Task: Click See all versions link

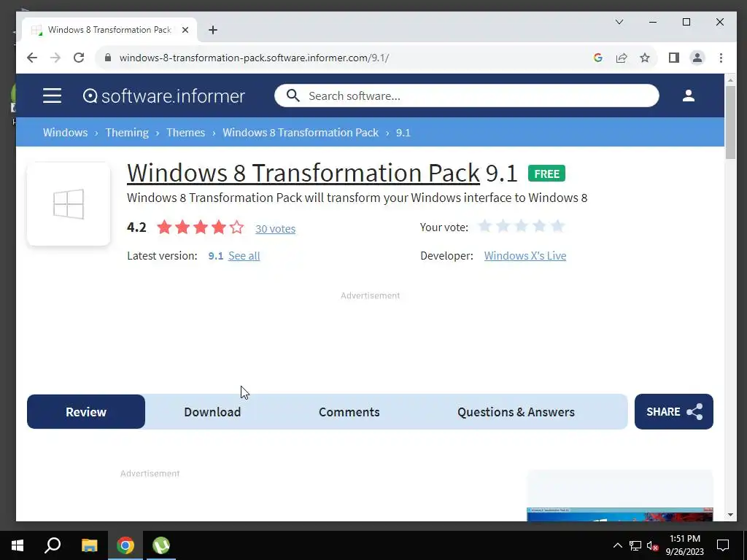Action: (x=244, y=256)
